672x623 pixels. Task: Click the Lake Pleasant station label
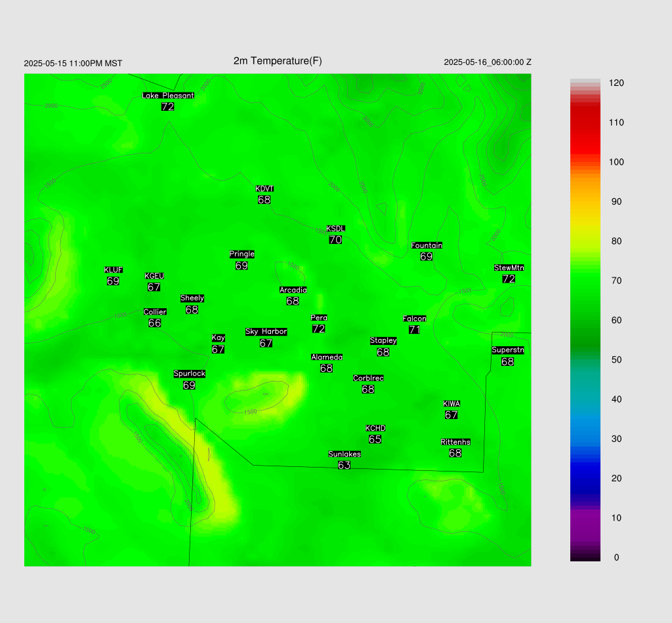[x=168, y=96]
